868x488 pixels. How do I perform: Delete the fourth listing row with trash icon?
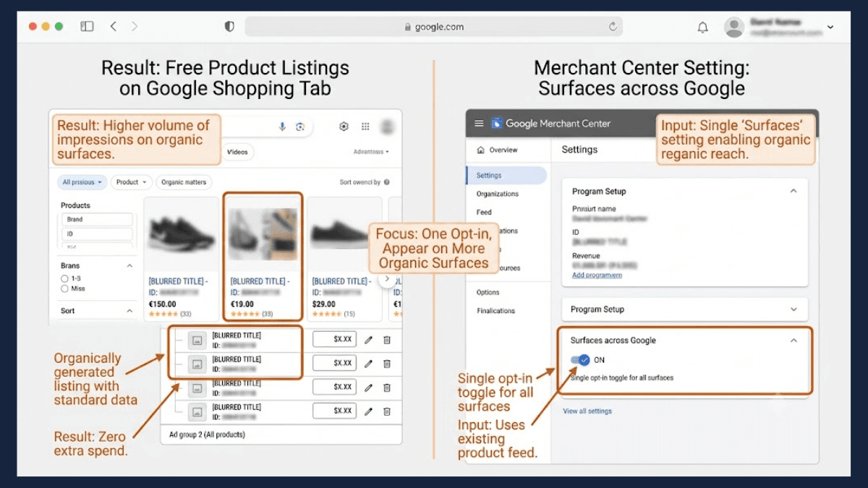click(387, 411)
